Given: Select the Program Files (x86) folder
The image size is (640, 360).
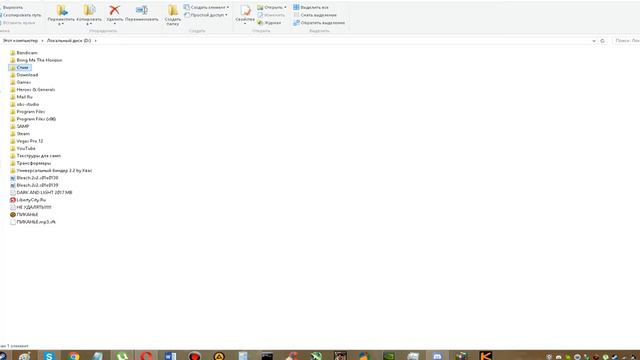Looking at the screenshot, I should point(33,119).
